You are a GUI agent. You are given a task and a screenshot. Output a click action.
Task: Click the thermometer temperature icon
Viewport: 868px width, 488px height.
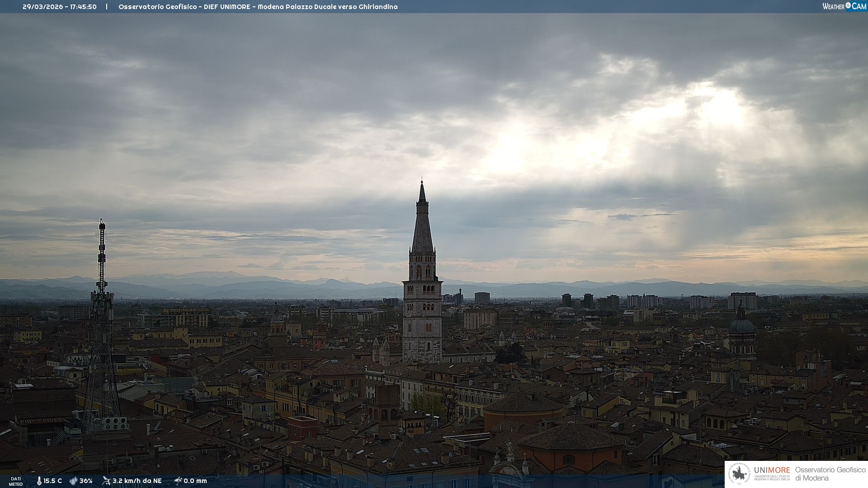tap(39, 481)
